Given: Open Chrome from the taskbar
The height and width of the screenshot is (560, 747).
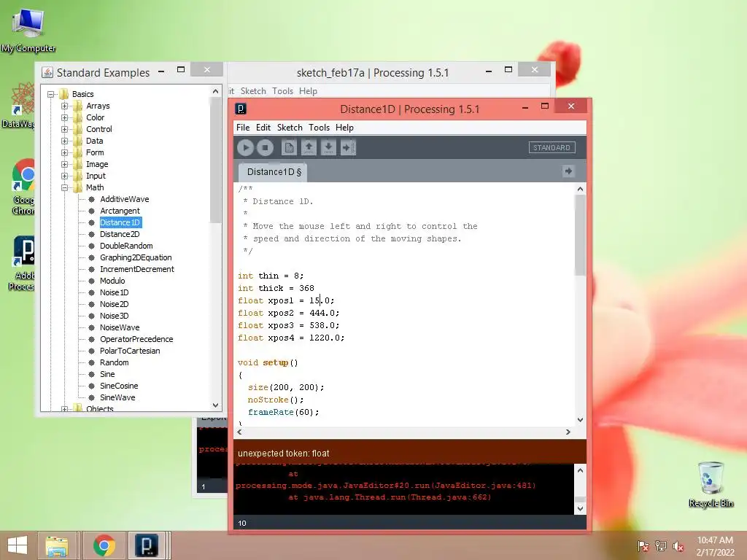Looking at the screenshot, I should click(104, 545).
